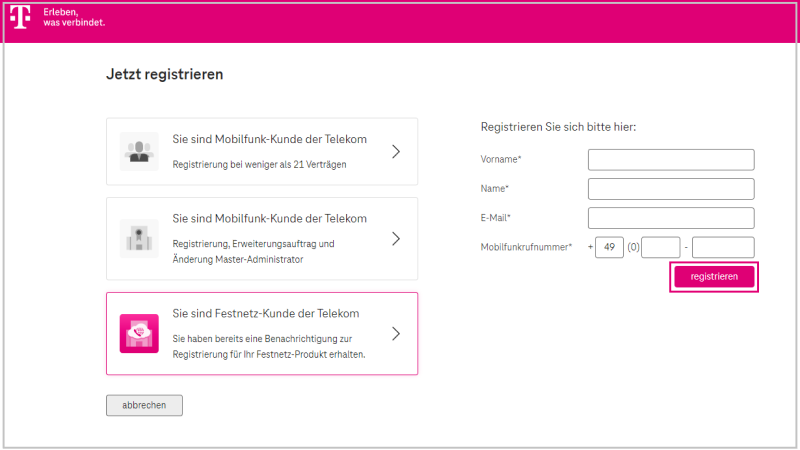Click the mobile subscriber number field
The width and height of the screenshot is (800, 450).
(x=723, y=247)
